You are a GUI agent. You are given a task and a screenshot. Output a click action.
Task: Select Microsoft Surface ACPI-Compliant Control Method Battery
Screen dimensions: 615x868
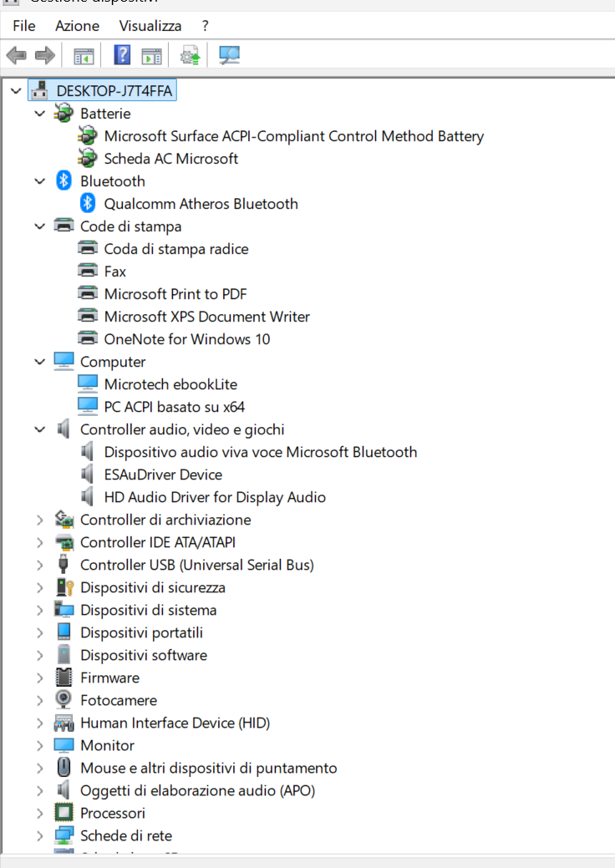click(x=294, y=135)
